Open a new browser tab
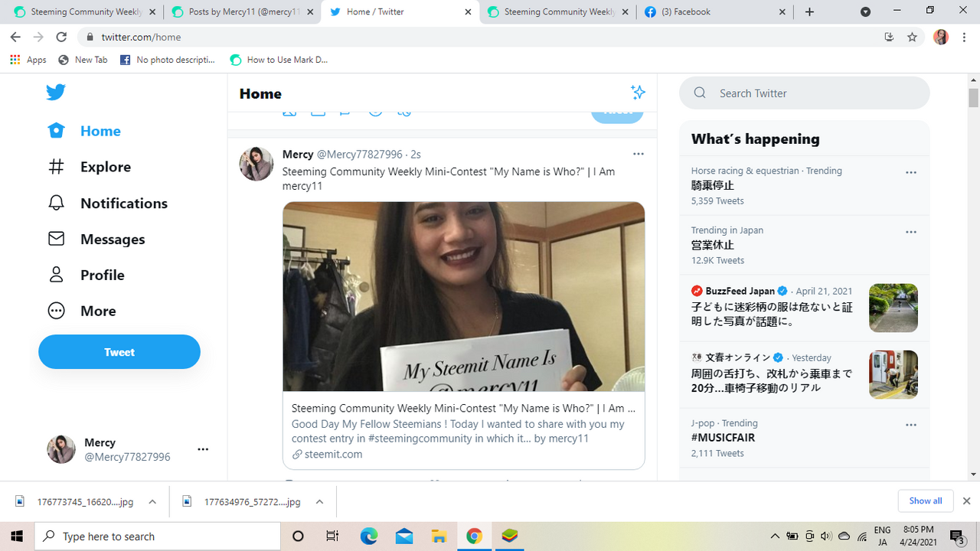This screenshot has height=551, width=980. click(809, 11)
